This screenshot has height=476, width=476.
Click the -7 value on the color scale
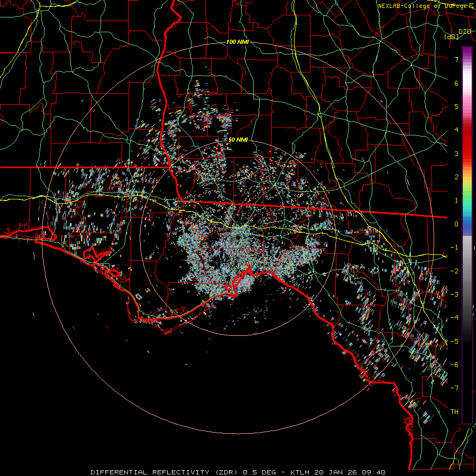(x=454, y=388)
